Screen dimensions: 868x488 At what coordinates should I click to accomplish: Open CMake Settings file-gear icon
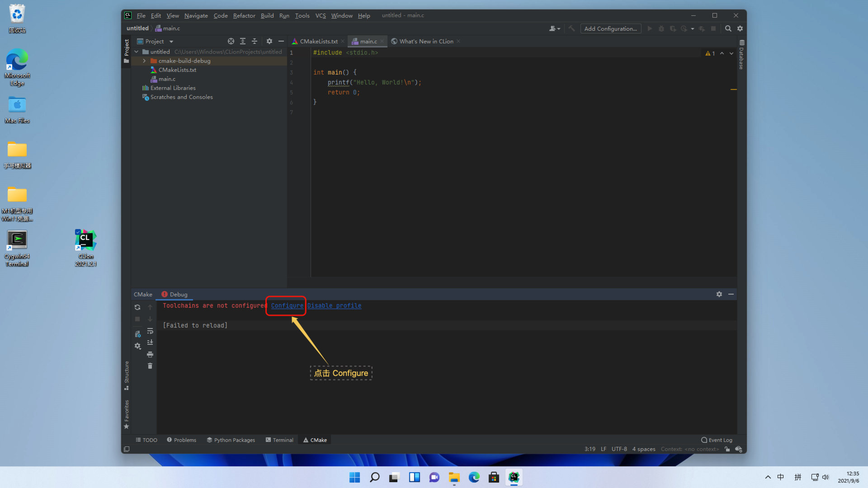click(x=137, y=334)
